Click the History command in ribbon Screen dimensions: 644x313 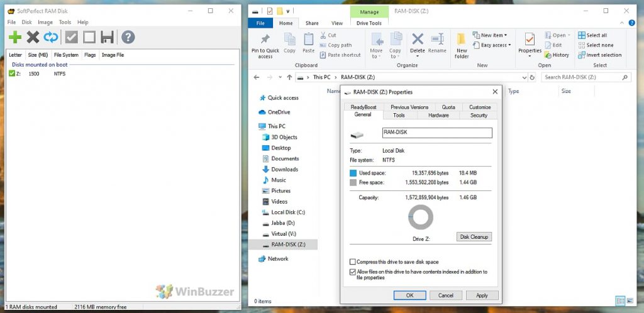tap(557, 55)
